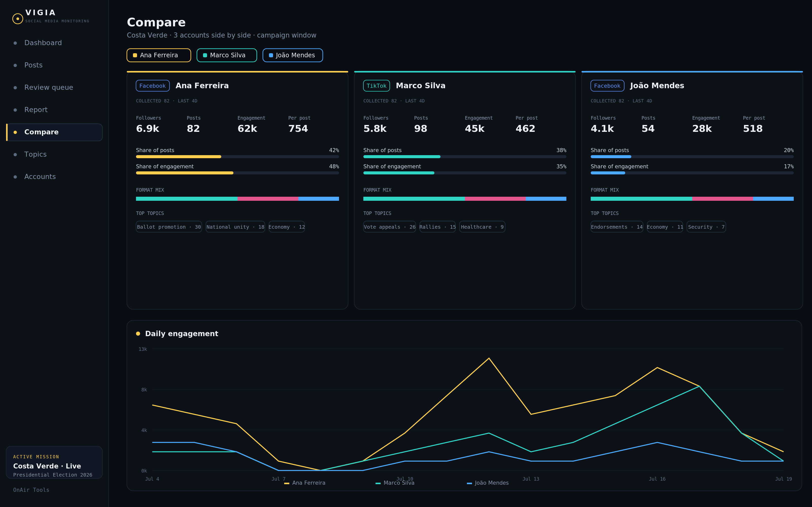Click the pink segment of Marco Silva's format mix
The image size is (812, 507).
[495, 199]
